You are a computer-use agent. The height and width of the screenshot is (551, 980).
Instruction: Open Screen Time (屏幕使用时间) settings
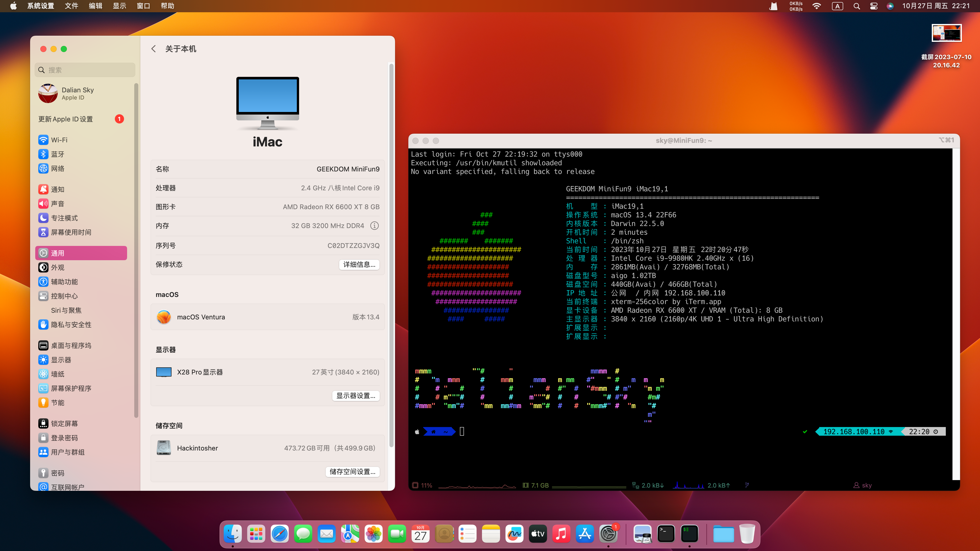[71, 232]
